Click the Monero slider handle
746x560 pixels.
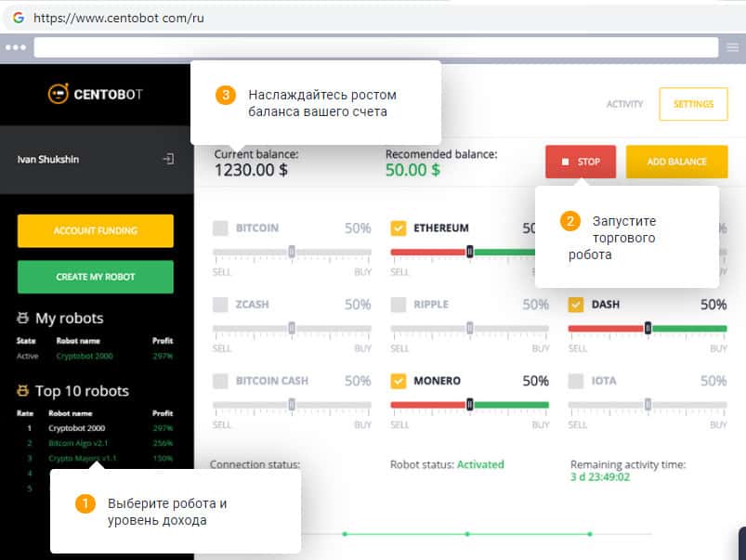[469, 404]
